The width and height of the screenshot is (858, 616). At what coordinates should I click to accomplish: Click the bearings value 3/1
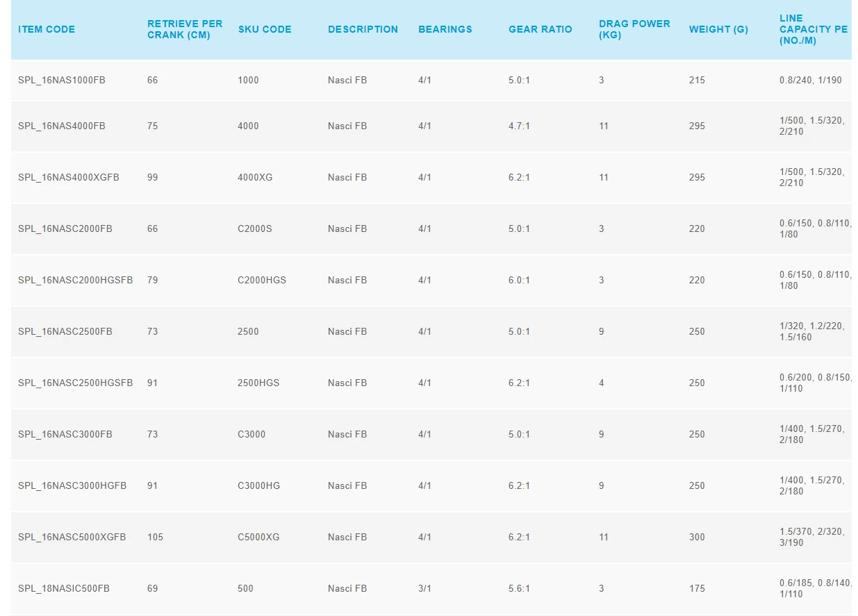pyautogui.click(x=424, y=588)
